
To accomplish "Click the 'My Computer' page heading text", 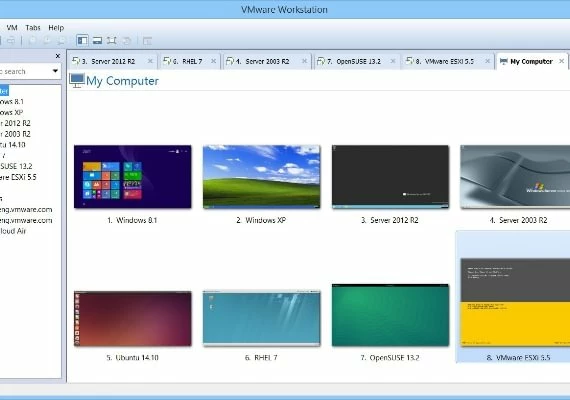I will (x=123, y=81).
